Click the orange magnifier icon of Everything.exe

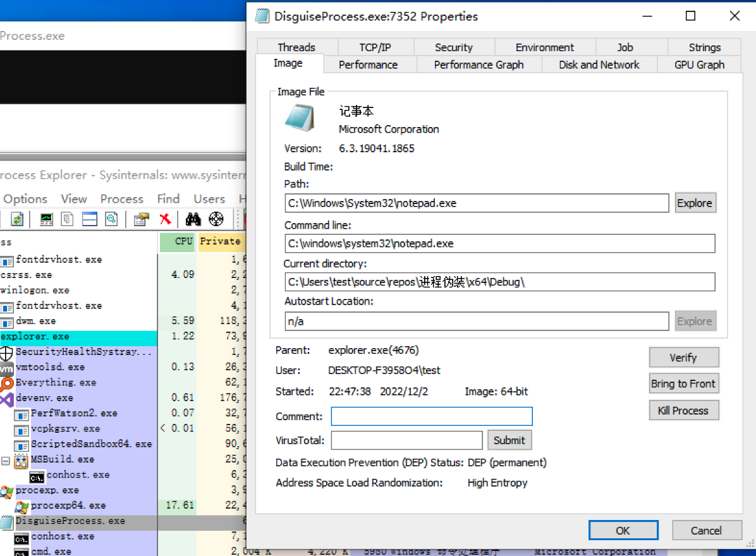tap(7, 384)
